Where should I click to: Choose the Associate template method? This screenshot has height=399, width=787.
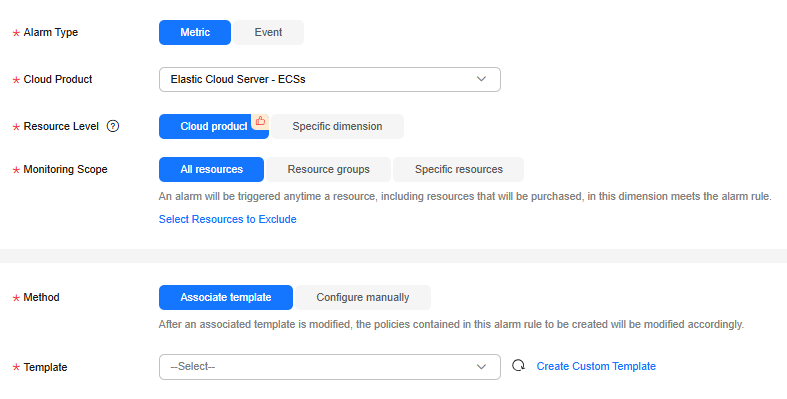[x=226, y=297]
